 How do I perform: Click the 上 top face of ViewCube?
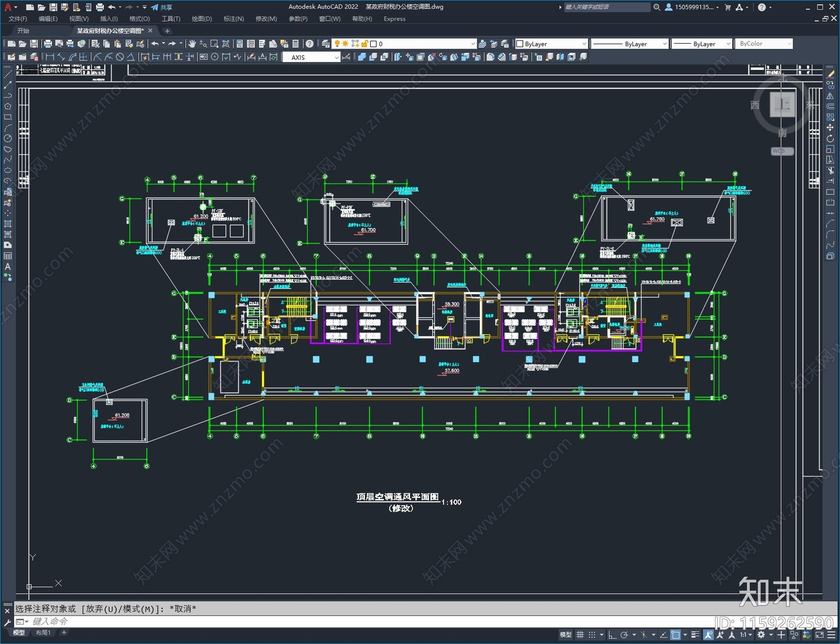click(783, 104)
